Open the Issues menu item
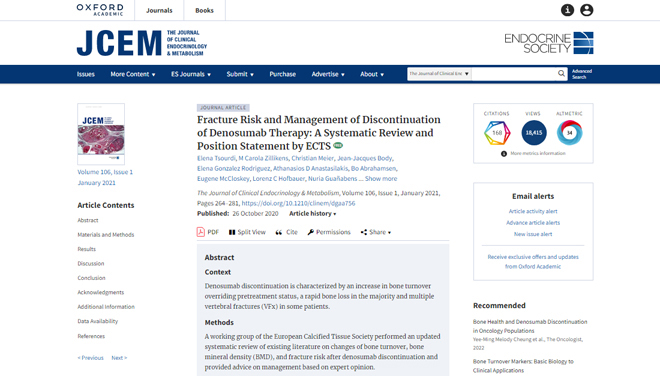 click(x=85, y=74)
